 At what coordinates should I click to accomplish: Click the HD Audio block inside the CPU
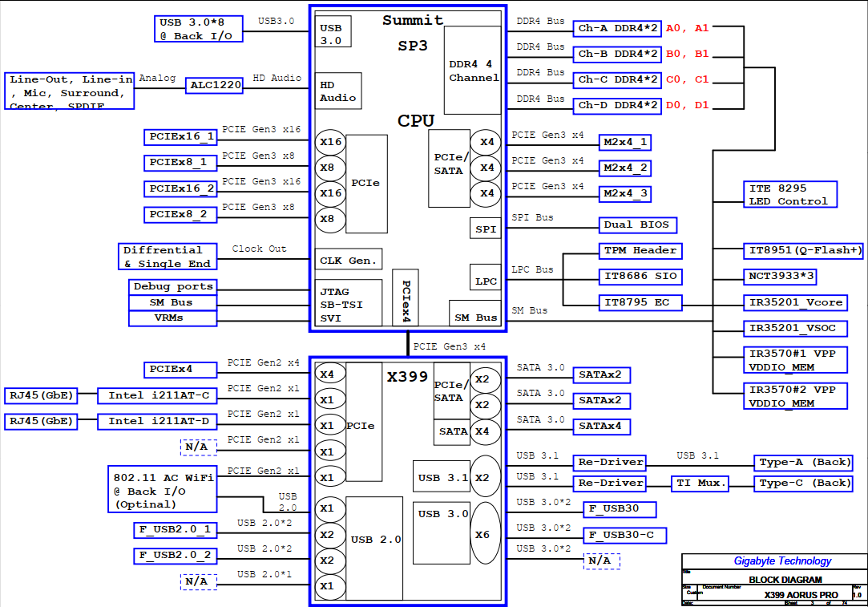[x=338, y=91]
